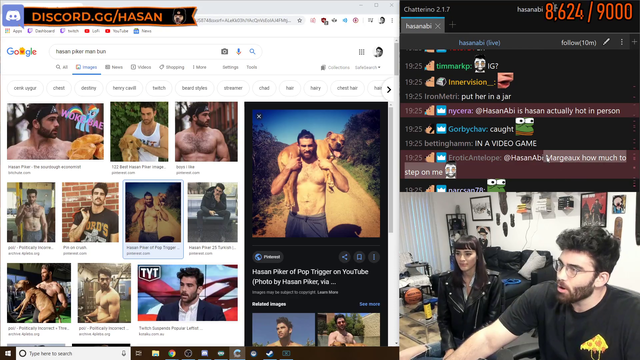Click the twitch bookmark
This screenshot has width=640, height=360.
(x=69, y=31)
